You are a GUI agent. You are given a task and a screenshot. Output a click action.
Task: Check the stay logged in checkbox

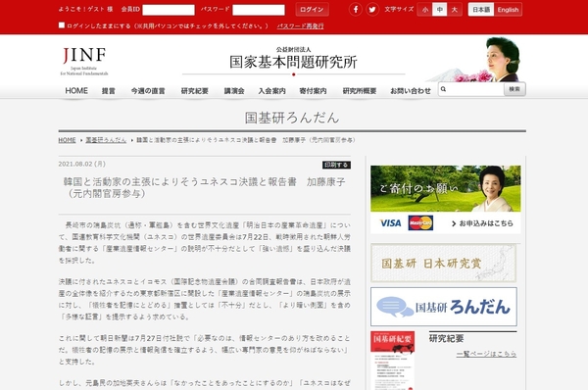(x=62, y=25)
